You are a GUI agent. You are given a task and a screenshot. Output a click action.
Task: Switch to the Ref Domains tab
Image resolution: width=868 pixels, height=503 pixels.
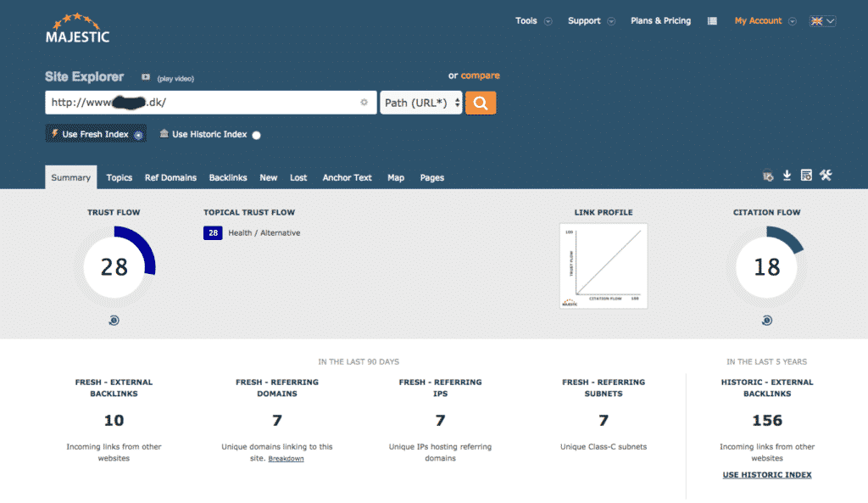tap(170, 178)
